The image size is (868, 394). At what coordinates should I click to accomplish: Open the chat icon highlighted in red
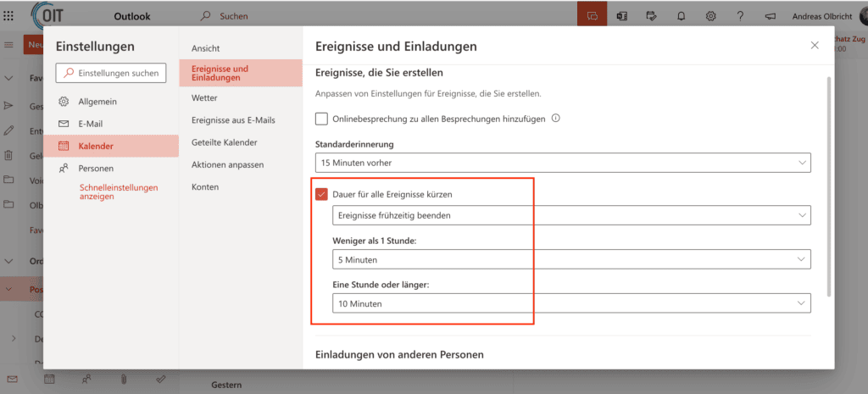click(x=592, y=15)
